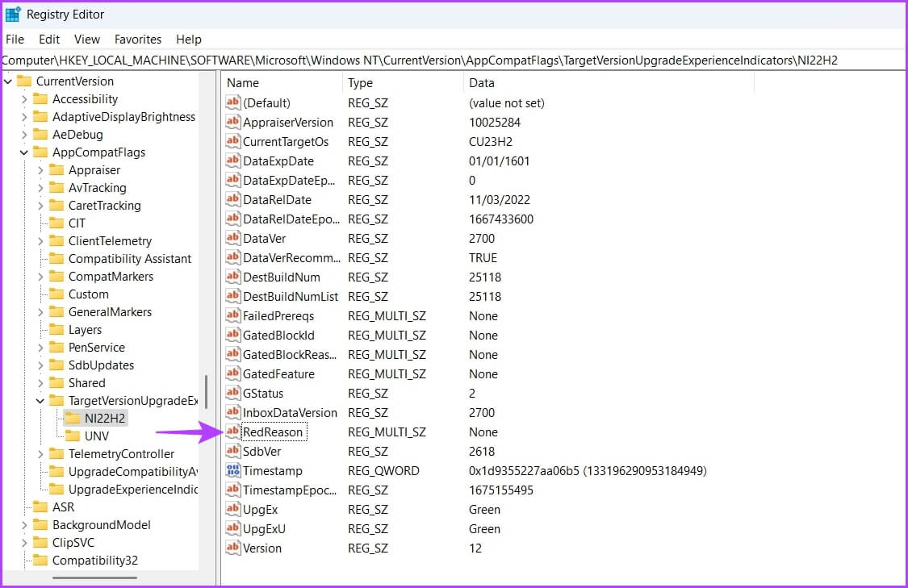Viewport: 908px width, 588px height.
Task: Open the Favorites menu
Action: [138, 40]
